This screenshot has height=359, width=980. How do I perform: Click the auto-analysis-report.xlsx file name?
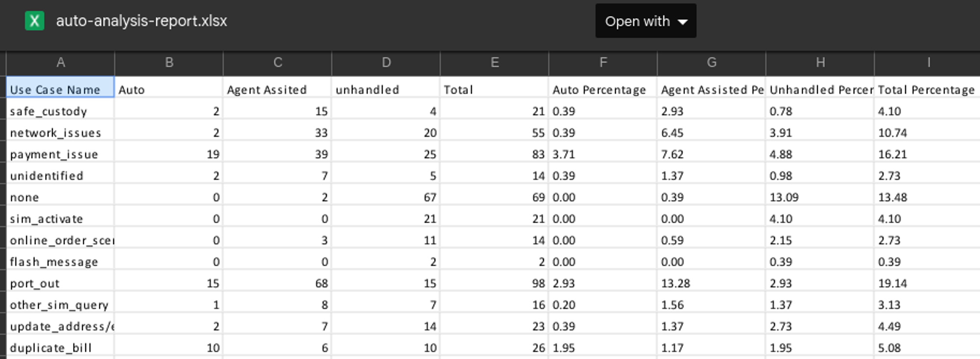[142, 21]
